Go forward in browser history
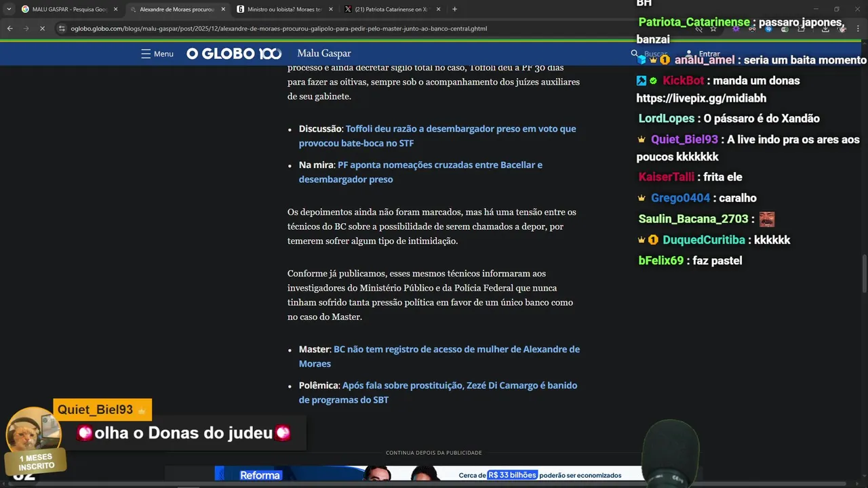The image size is (868, 488). click(x=26, y=28)
